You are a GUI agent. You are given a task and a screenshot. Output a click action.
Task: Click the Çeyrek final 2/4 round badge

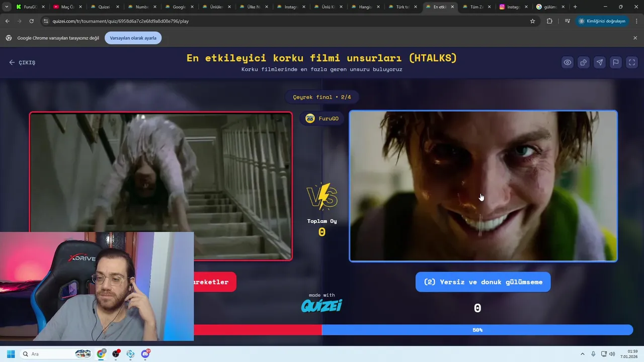coord(322,97)
